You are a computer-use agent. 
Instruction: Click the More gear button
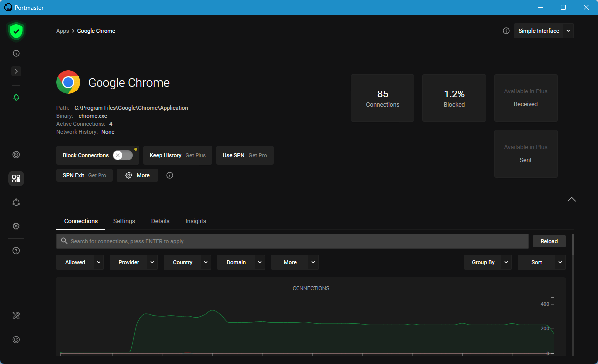(x=137, y=175)
